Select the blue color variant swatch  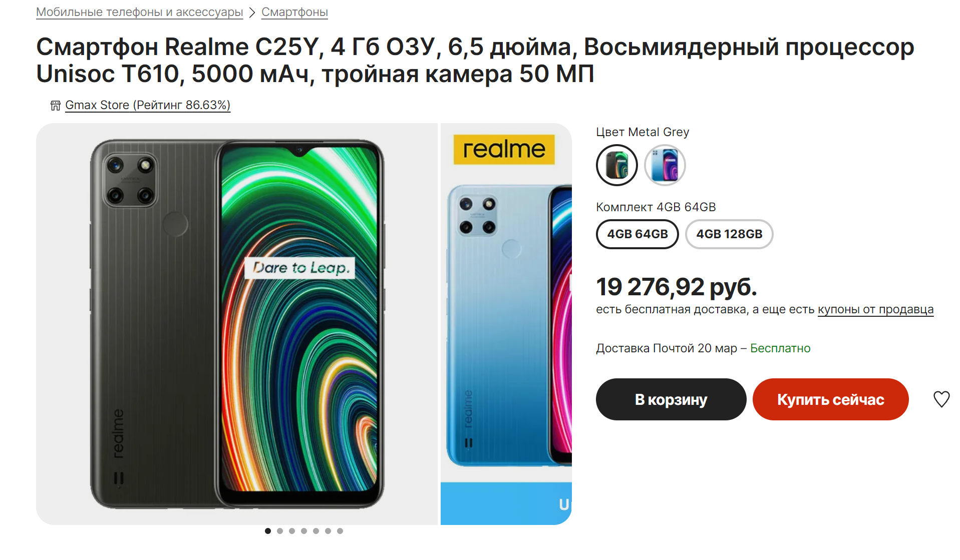[665, 165]
